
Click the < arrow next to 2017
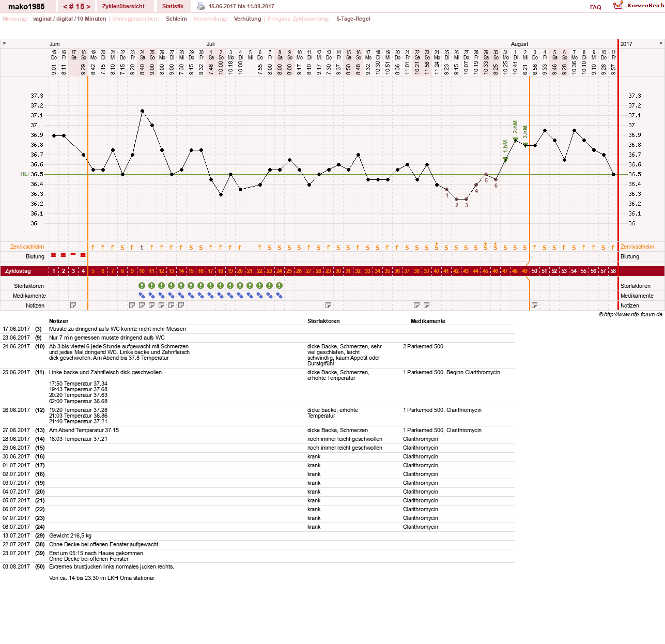(x=661, y=43)
